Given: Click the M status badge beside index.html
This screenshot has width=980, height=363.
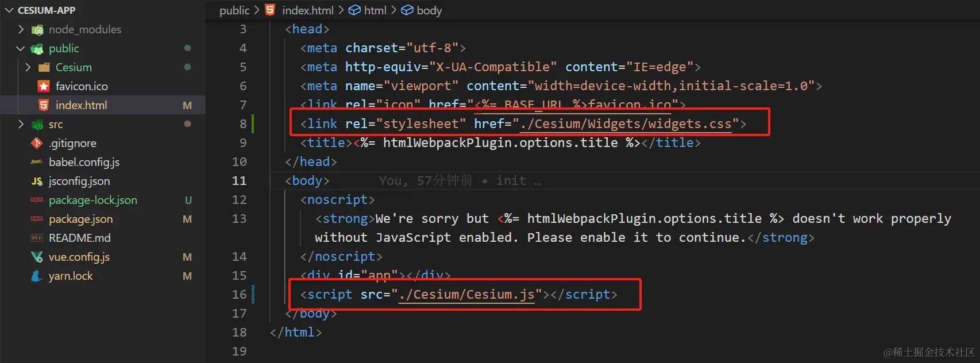Looking at the screenshot, I should [187, 105].
